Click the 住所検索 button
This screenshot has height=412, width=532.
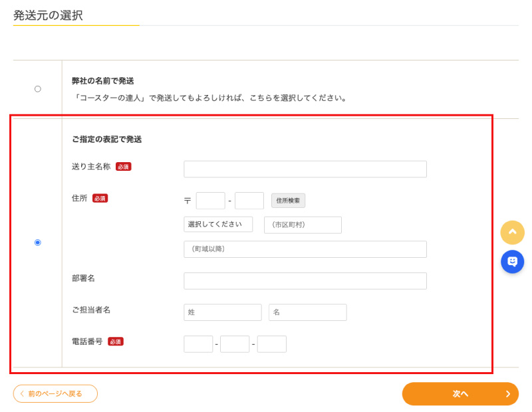288,201
